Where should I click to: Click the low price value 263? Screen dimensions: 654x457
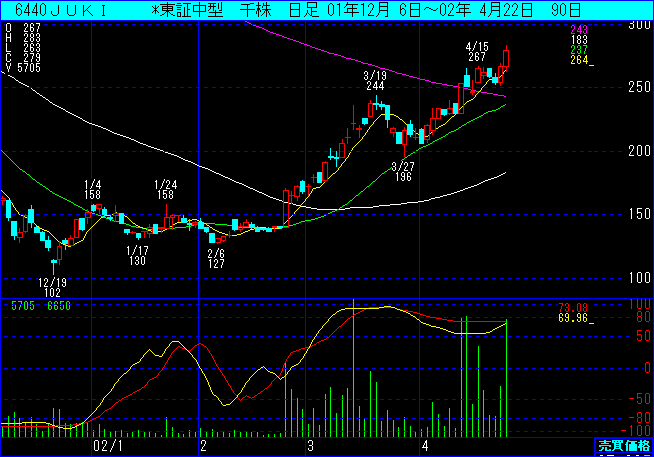pyautogui.click(x=32, y=48)
